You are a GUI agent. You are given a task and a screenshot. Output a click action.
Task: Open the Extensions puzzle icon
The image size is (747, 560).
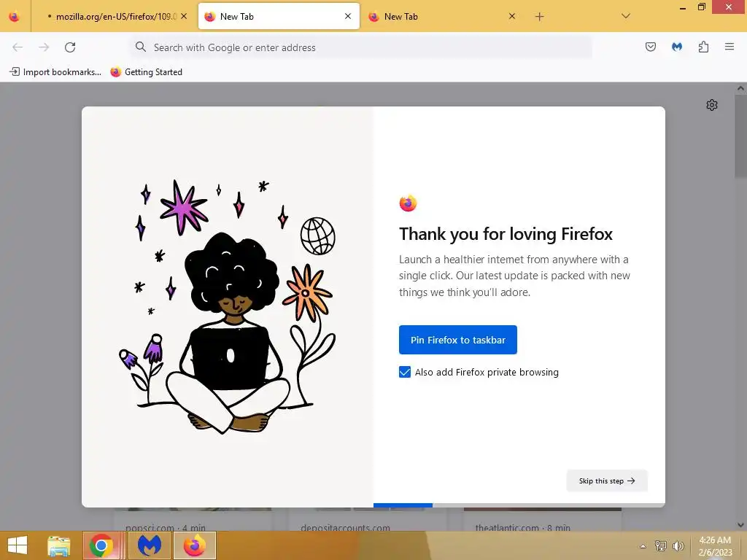[x=703, y=47]
